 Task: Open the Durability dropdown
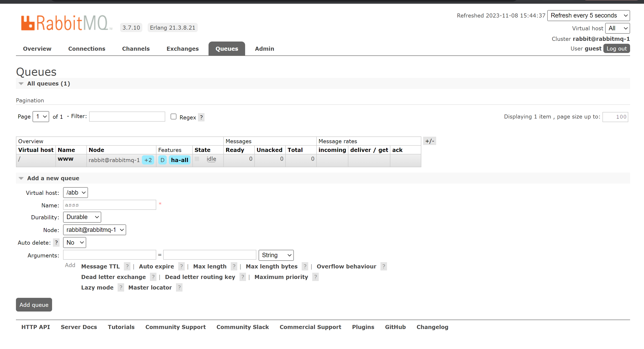[82, 217]
